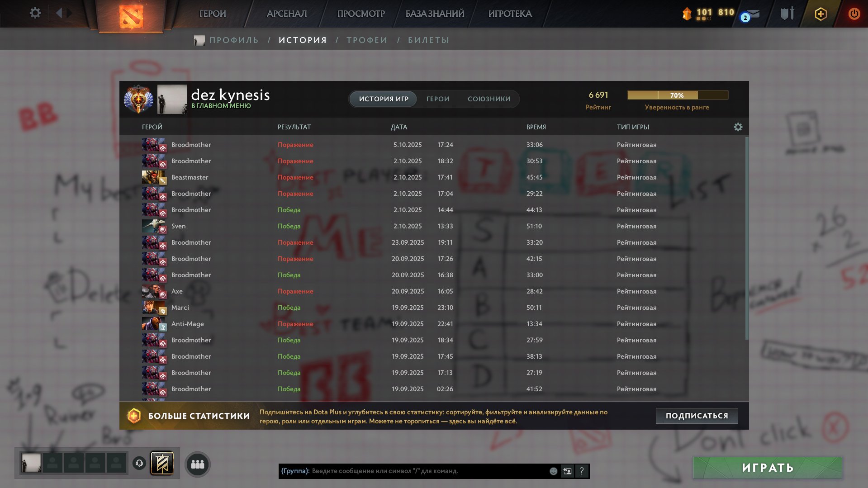Open the emoji picker in the chat bar
This screenshot has width=868, height=488.
(554, 471)
